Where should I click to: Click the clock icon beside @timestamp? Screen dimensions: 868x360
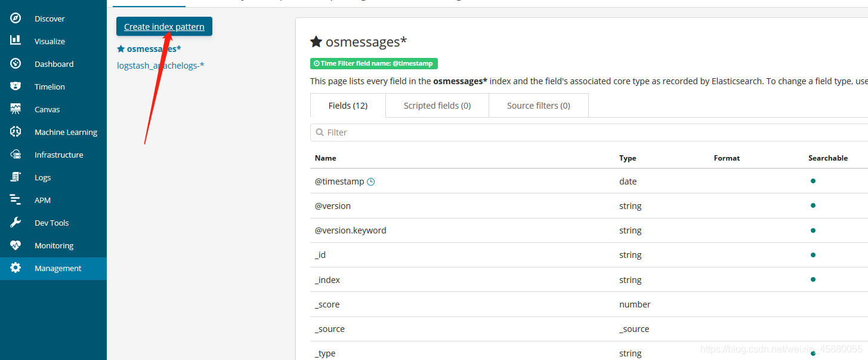click(370, 181)
